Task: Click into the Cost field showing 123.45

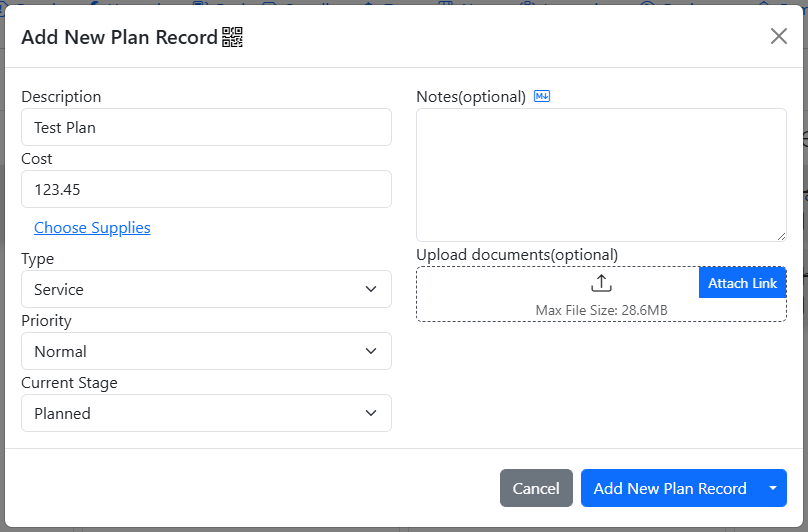Action: (x=206, y=189)
